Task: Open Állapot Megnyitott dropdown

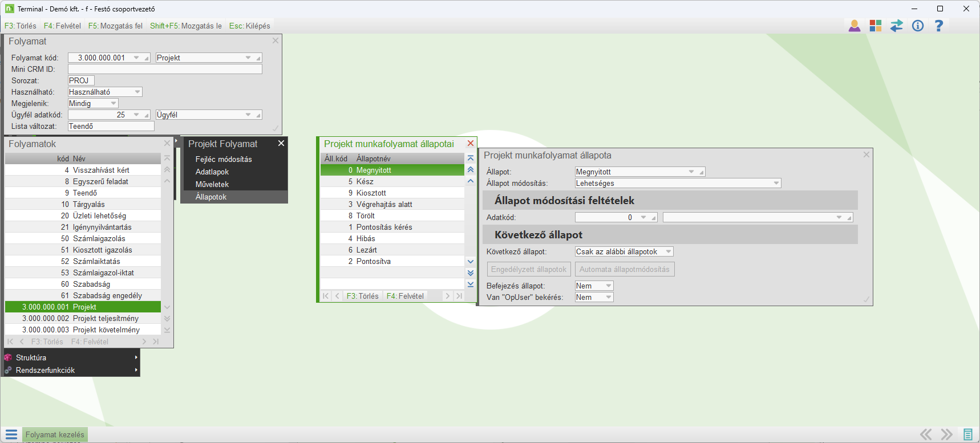Action: coord(691,172)
